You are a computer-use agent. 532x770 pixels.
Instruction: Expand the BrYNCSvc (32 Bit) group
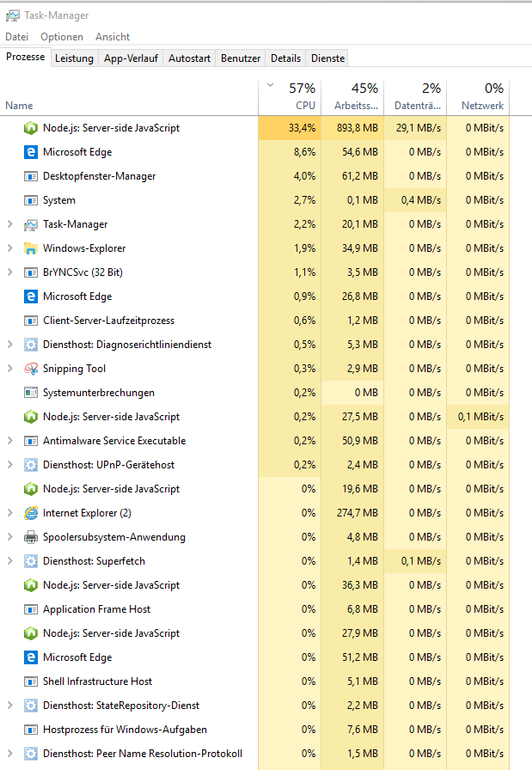(9, 272)
